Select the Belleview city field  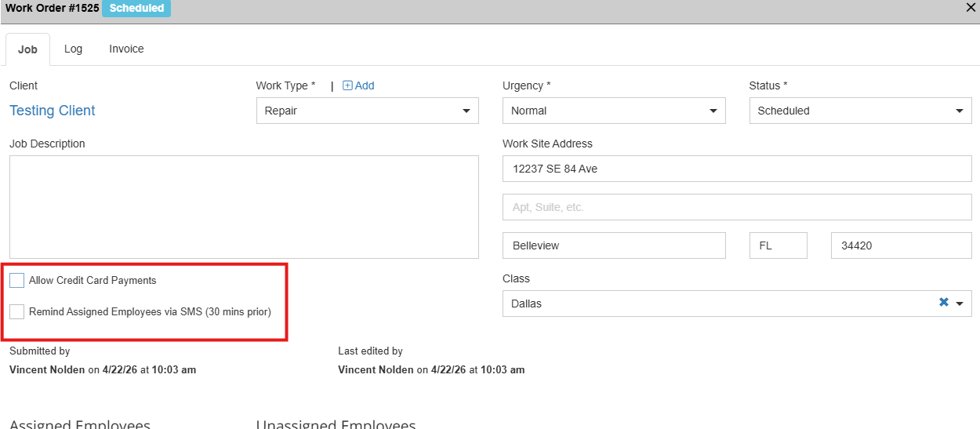[x=614, y=245]
